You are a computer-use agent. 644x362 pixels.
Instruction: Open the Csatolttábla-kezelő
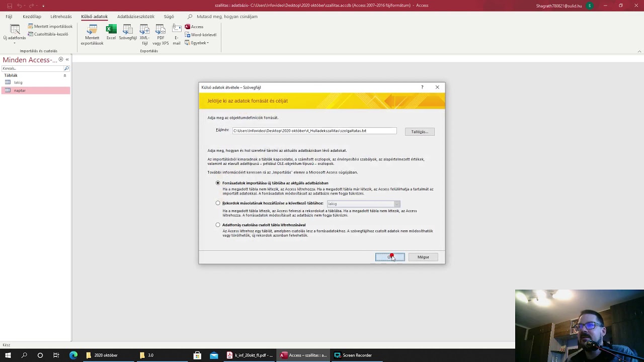tap(48, 34)
